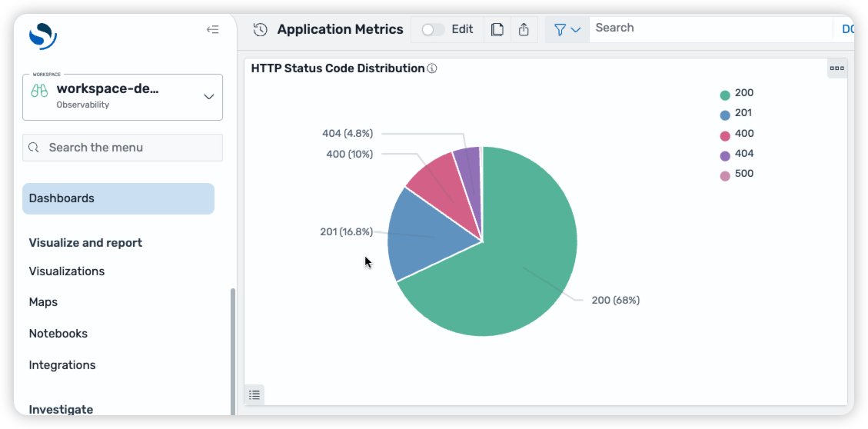Open the panel options menu icon
Image resolution: width=868 pixels, height=429 pixels.
pyautogui.click(x=836, y=68)
